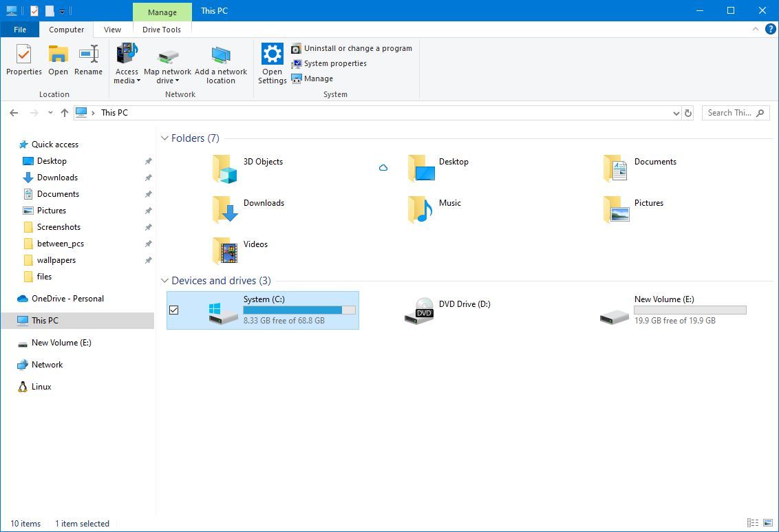Open between_pcs folder in sidebar

click(60, 244)
